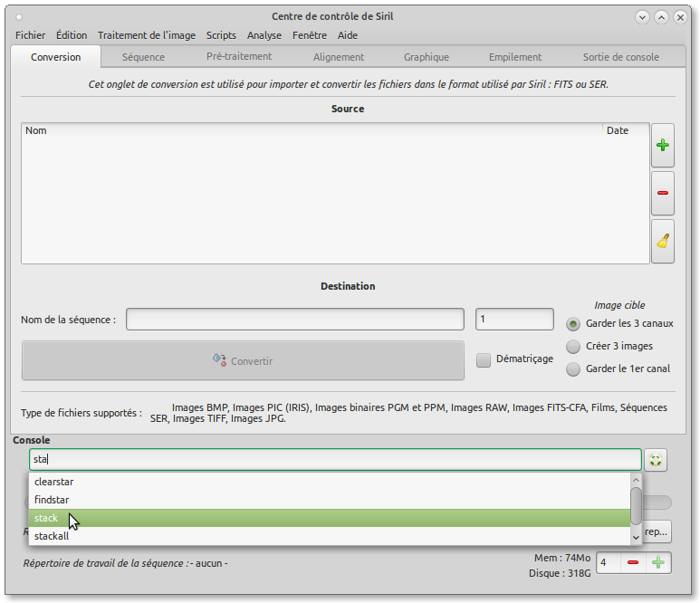Click the broom clear-list icon

[662, 241]
